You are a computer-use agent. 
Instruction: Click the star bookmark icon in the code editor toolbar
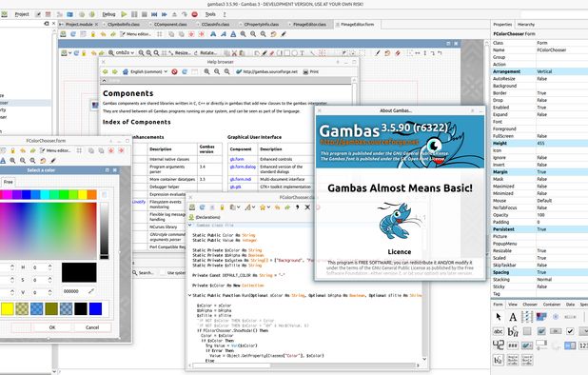pos(263,207)
